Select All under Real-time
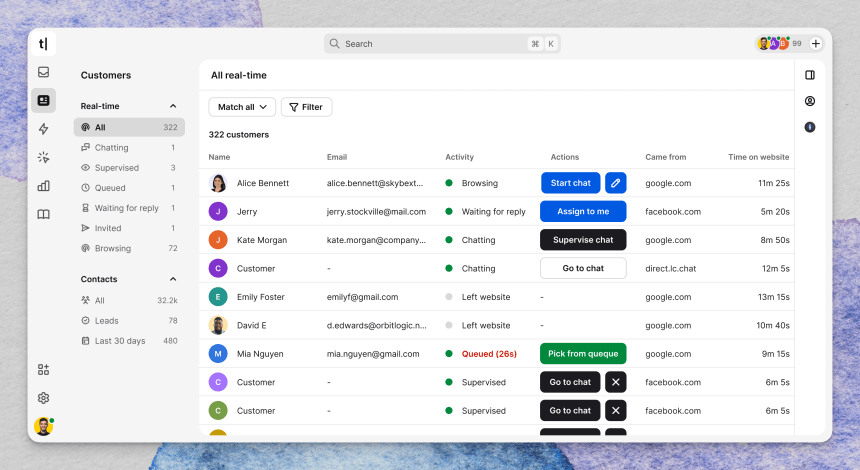This screenshot has height=470, width=860. [129, 127]
